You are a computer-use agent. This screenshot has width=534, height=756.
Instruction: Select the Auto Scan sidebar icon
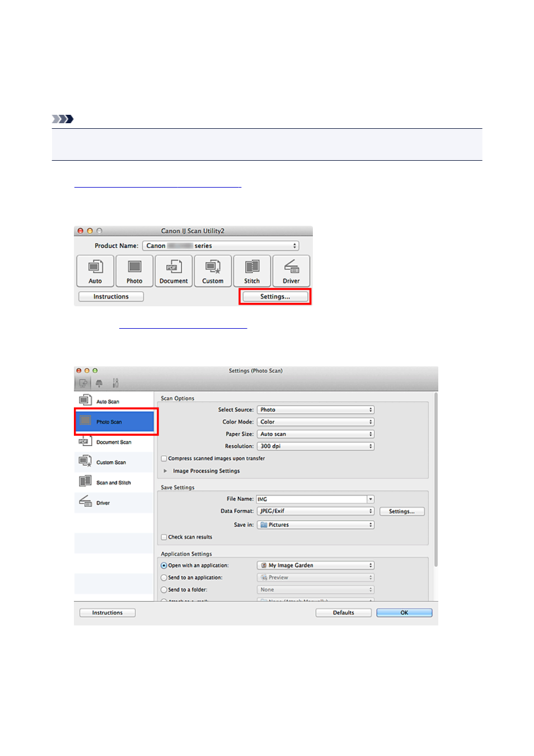coord(85,400)
